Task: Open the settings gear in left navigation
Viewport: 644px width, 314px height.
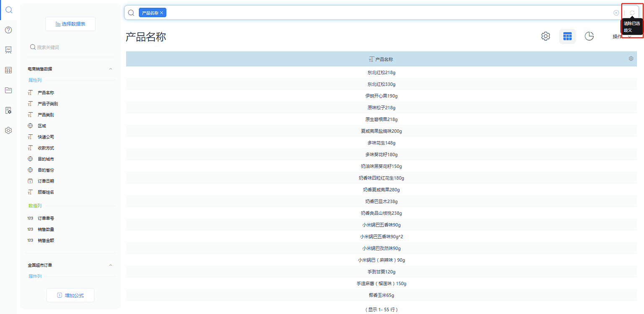Action: point(8,130)
